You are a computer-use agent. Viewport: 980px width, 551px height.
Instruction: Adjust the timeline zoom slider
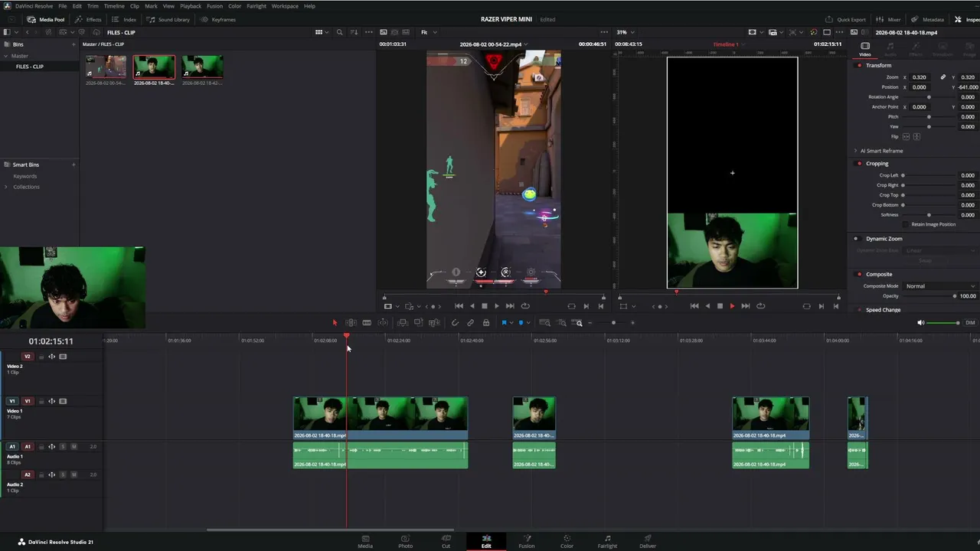pos(612,323)
